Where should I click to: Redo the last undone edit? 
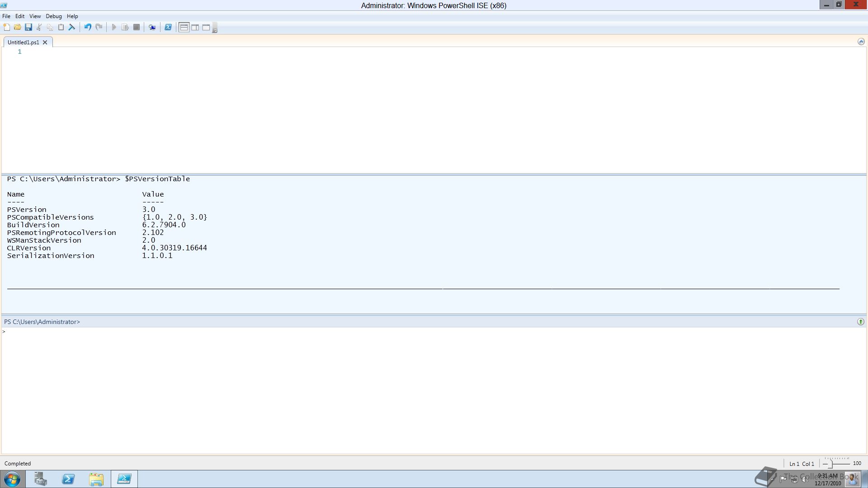point(99,27)
